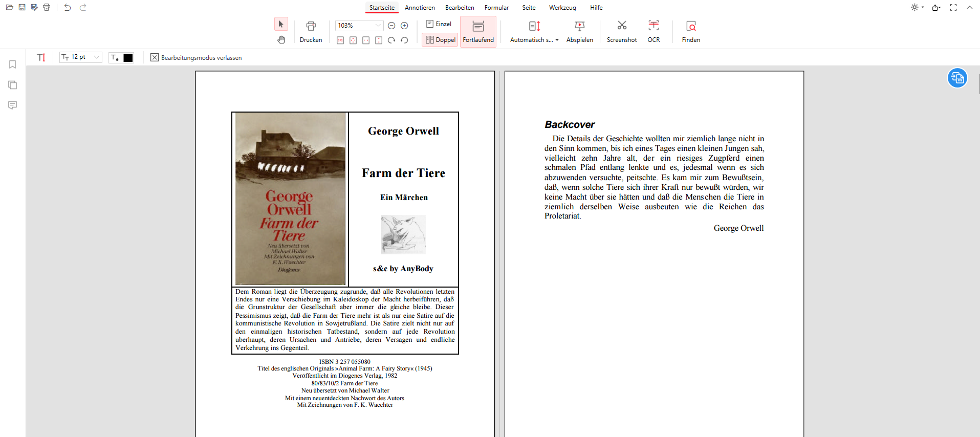The height and width of the screenshot is (437, 980).
Task: Click the 'George Orwell' signature under Backcover
Action: 738,228
